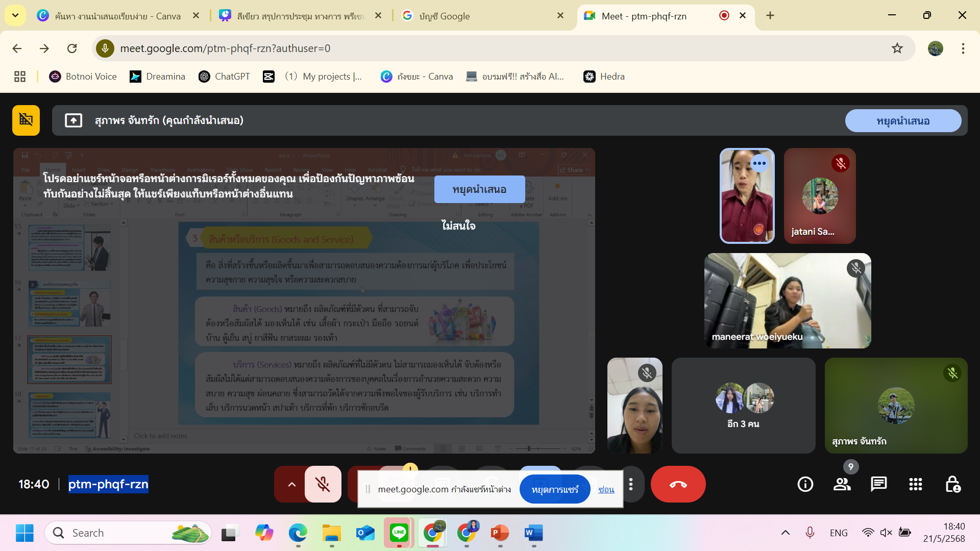This screenshot has width=980, height=551.
Task: Switch to the Canva search tab
Action: (x=117, y=16)
